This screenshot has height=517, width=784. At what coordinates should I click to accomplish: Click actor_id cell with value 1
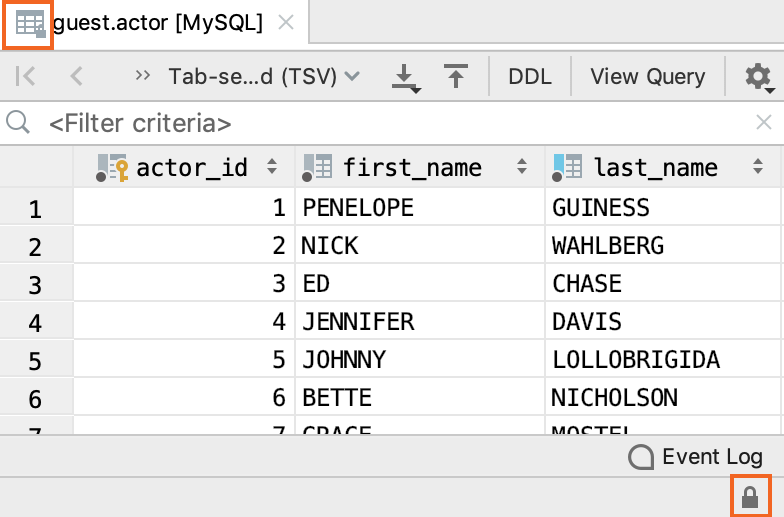point(184,207)
